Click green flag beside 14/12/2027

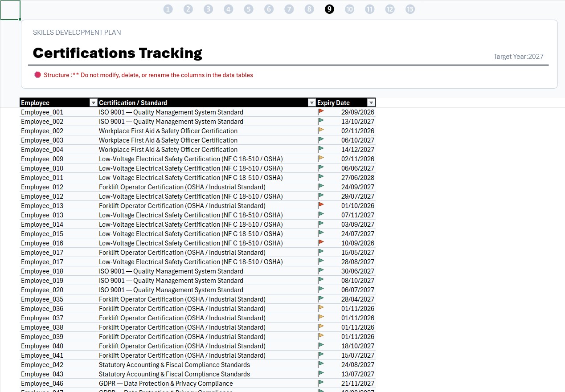321,149
